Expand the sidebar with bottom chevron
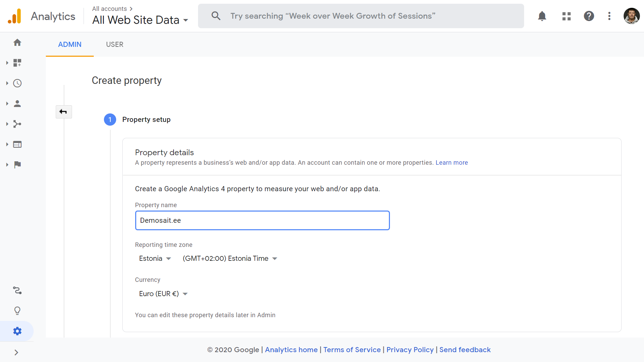The width and height of the screenshot is (644, 362). pos(16,352)
